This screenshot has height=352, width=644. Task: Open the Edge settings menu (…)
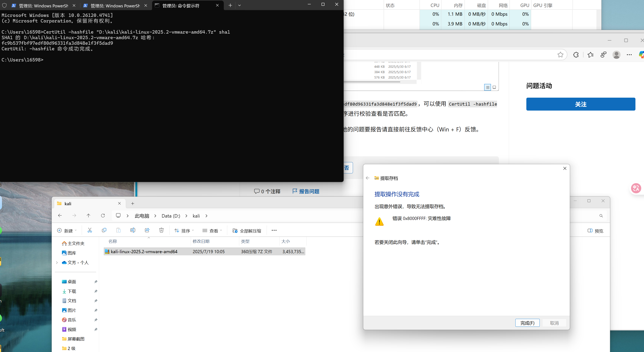coord(629,54)
